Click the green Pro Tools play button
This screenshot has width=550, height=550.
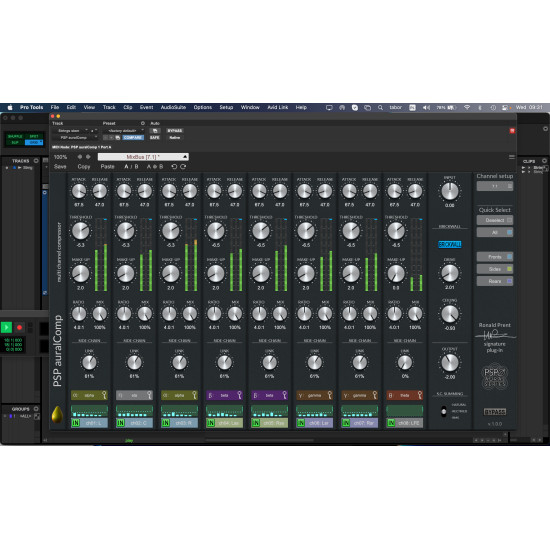pos(6,327)
